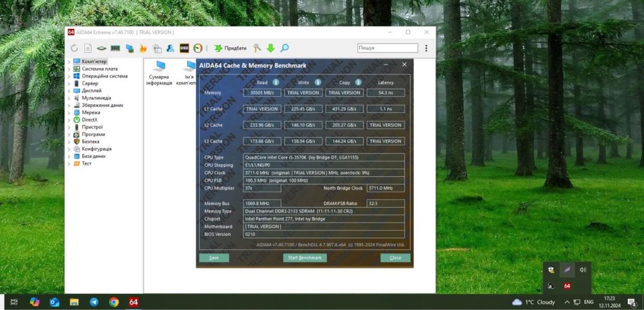Click L1 Cache Write 225.45 GB/s
Screen dimensions: 644x310
303,109
